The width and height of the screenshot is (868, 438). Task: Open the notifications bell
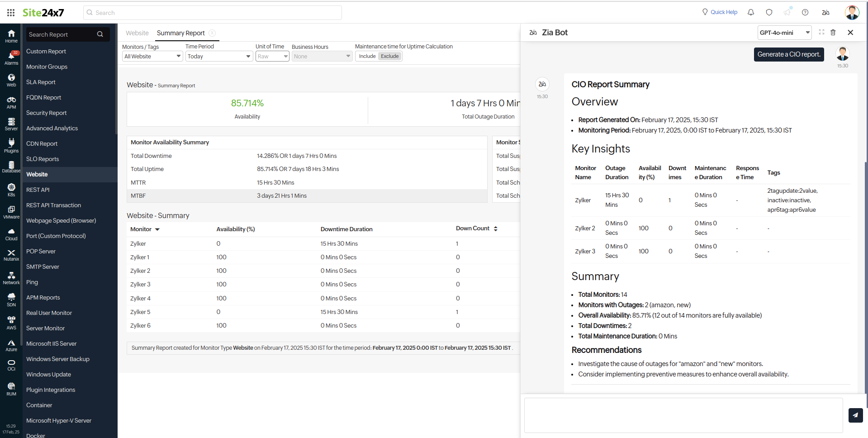(750, 12)
